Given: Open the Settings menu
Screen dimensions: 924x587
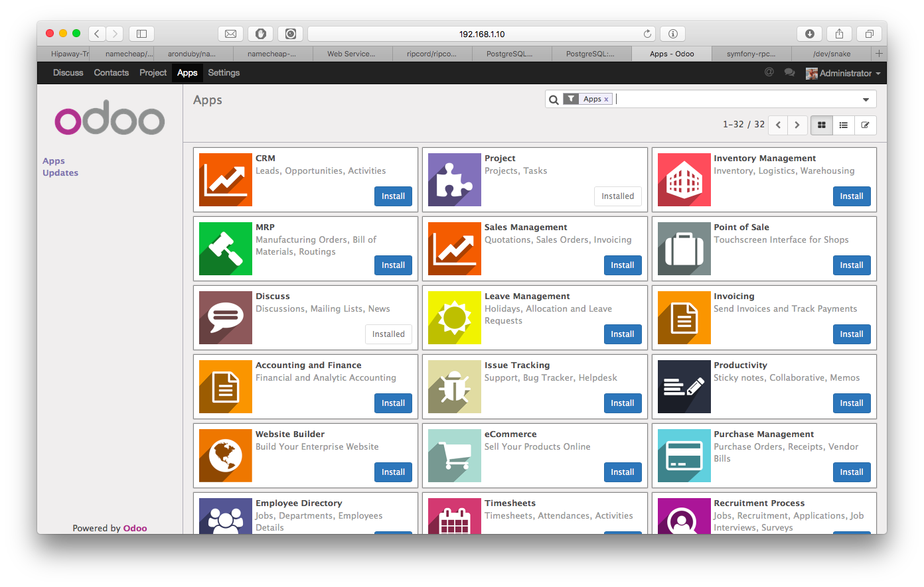Looking at the screenshot, I should pos(224,73).
